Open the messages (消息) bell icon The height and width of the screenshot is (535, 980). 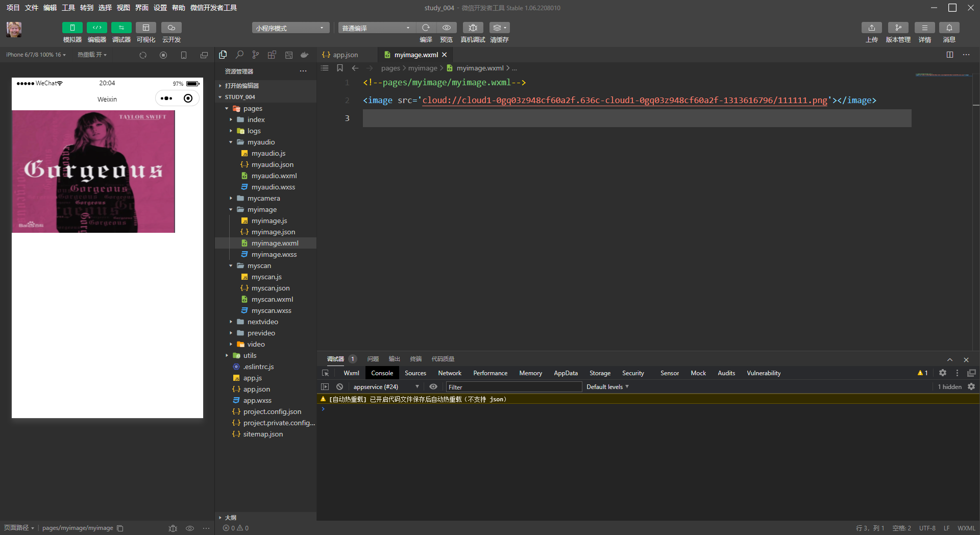949,28
